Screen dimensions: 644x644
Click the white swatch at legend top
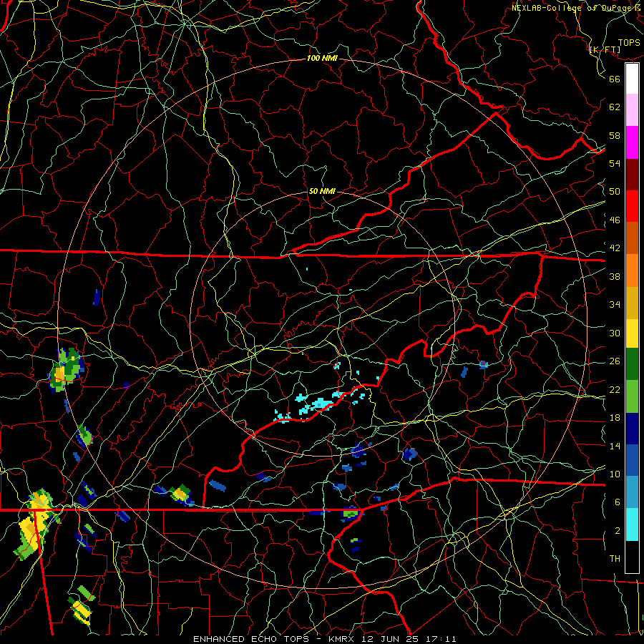click(x=632, y=79)
